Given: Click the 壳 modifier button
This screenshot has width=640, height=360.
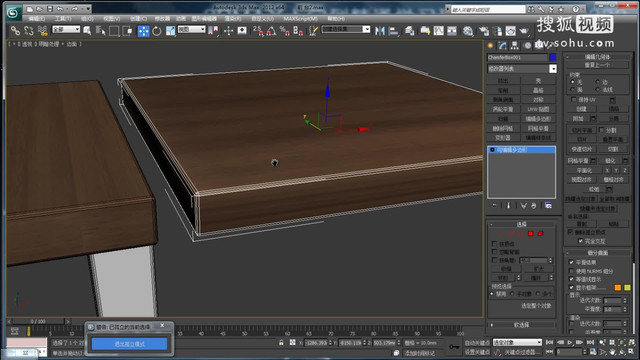Looking at the screenshot, I should (538, 80).
